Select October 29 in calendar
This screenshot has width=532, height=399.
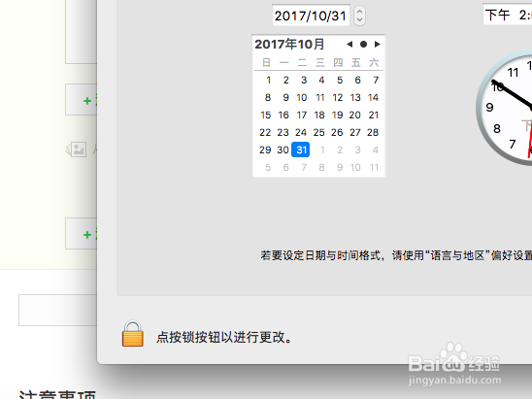265,150
